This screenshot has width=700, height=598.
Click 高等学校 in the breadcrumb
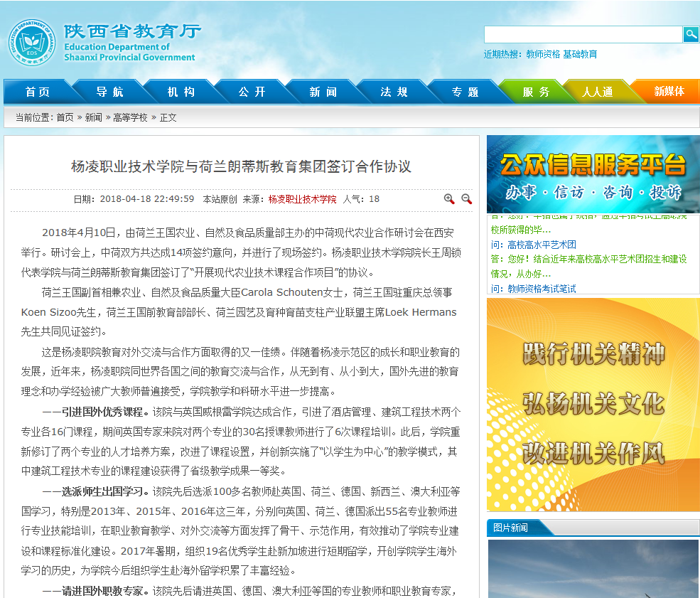pos(130,117)
